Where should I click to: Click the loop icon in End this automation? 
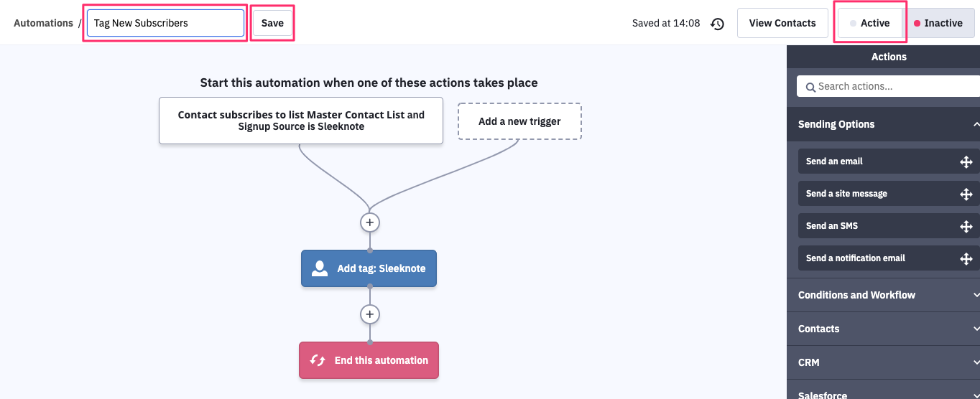coord(318,360)
